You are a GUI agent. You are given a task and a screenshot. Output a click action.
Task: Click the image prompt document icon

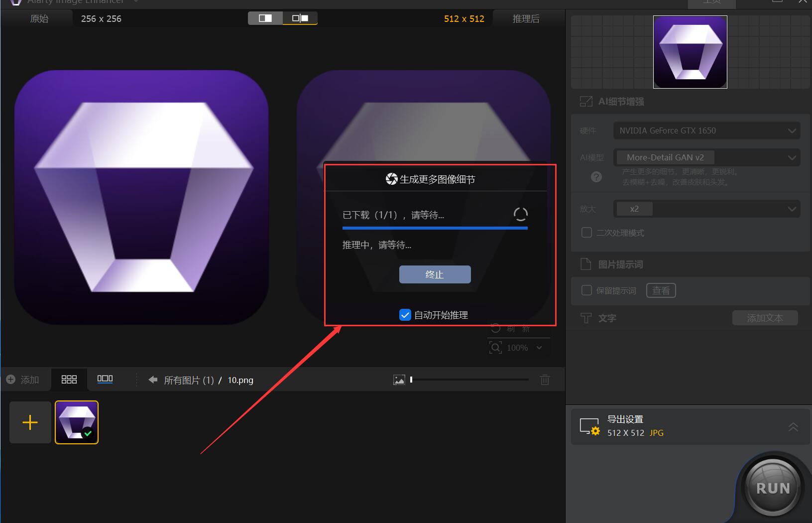point(586,264)
